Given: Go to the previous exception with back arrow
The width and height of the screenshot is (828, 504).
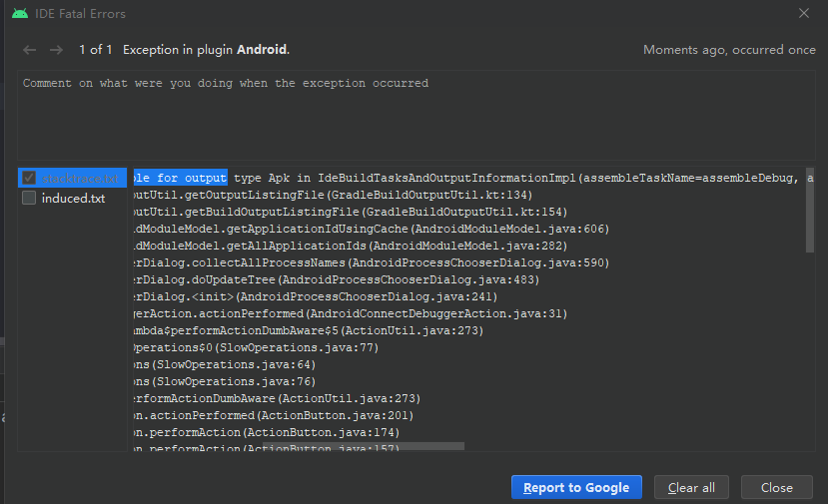Looking at the screenshot, I should click(x=29, y=50).
